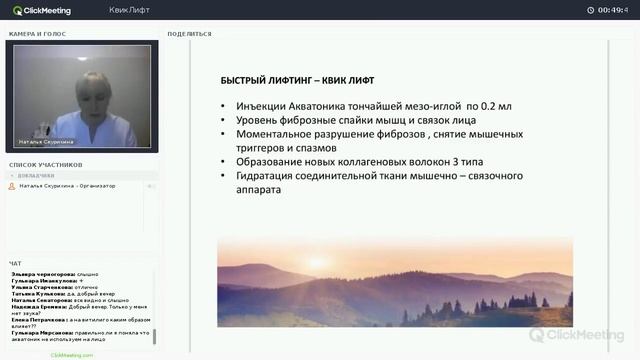Click the bullet Инъекции Акватоника тончайшей мезо-иглой

click(x=373, y=106)
